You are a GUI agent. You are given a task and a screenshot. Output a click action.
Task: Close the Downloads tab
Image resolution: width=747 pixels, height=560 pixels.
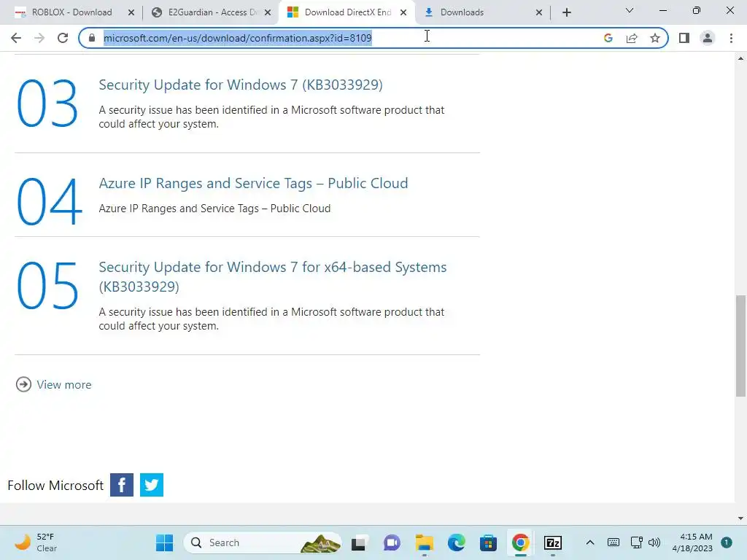point(539,13)
